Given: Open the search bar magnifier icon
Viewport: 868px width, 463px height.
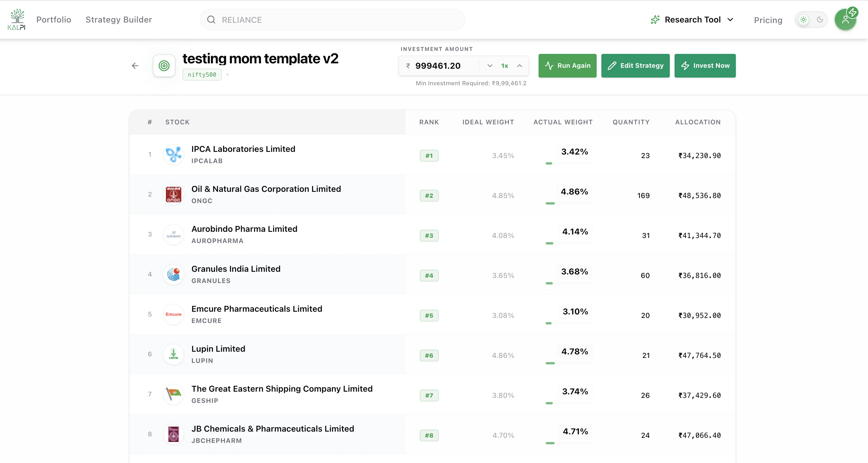Looking at the screenshot, I should 211,19.
